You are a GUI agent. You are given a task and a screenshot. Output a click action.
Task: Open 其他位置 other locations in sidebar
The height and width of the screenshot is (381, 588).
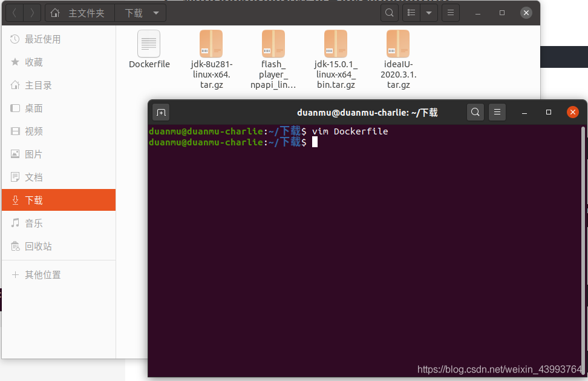click(59, 275)
